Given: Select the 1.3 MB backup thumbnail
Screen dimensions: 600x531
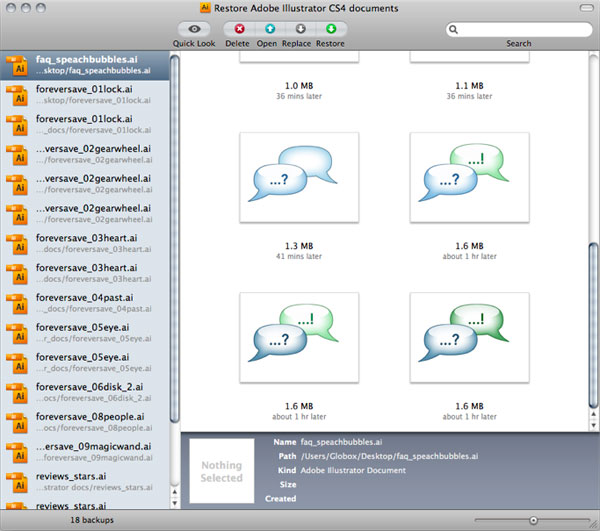Looking at the screenshot, I should pyautogui.click(x=299, y=178).
